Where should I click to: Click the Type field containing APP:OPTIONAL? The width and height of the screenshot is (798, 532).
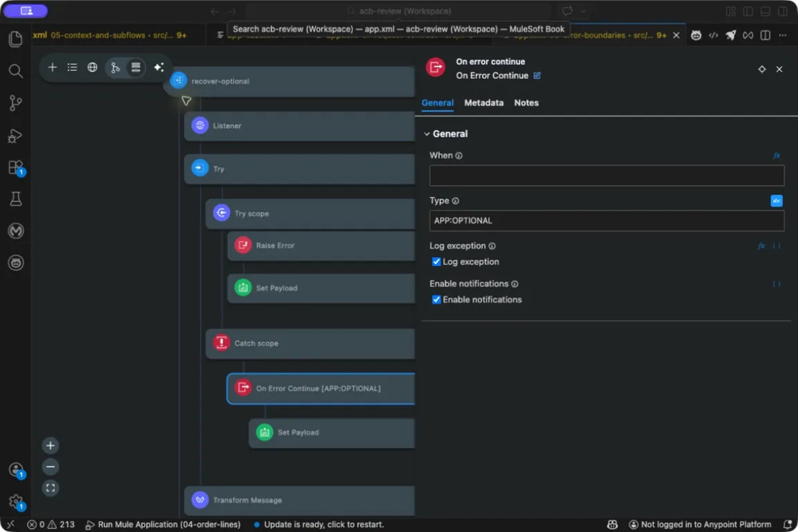click(607, 221)
